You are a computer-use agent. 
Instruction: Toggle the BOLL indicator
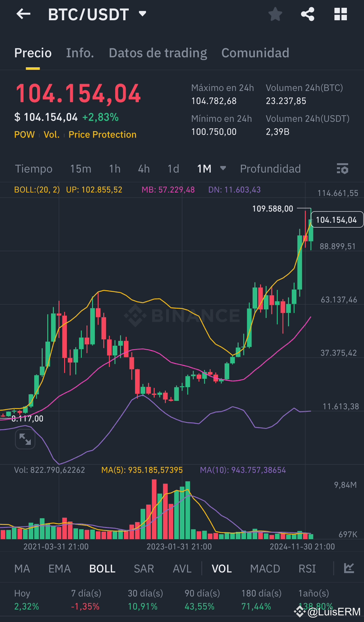[x=102, y=568]
